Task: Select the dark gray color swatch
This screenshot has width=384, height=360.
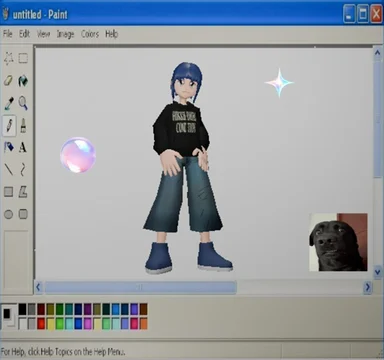Action: (x=32, y=309)
